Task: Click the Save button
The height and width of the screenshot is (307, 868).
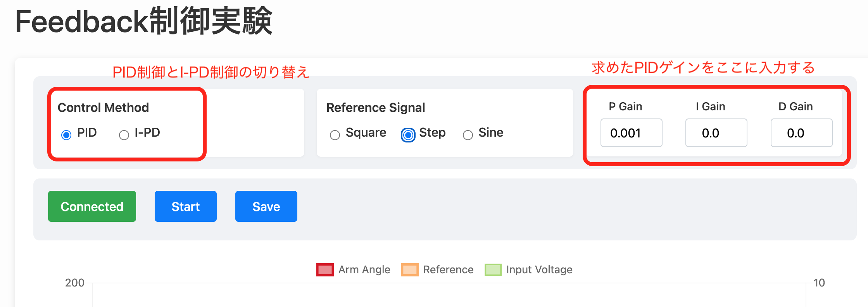Action: [266, 206]
